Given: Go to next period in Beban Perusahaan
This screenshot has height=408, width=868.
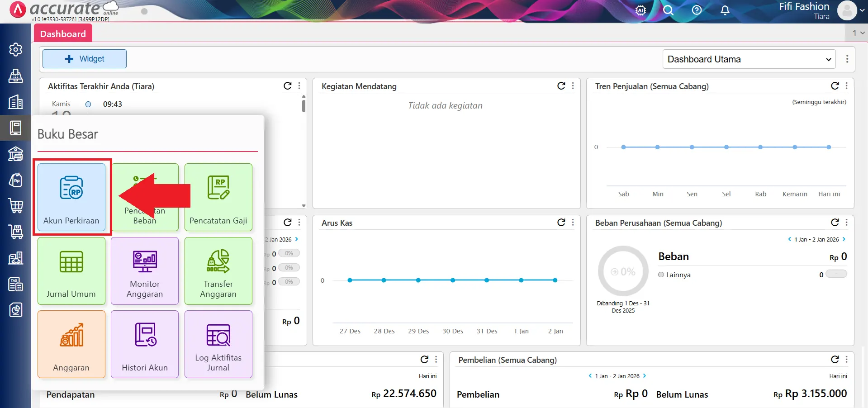Looking at the screenshot, I should point(844,239).
